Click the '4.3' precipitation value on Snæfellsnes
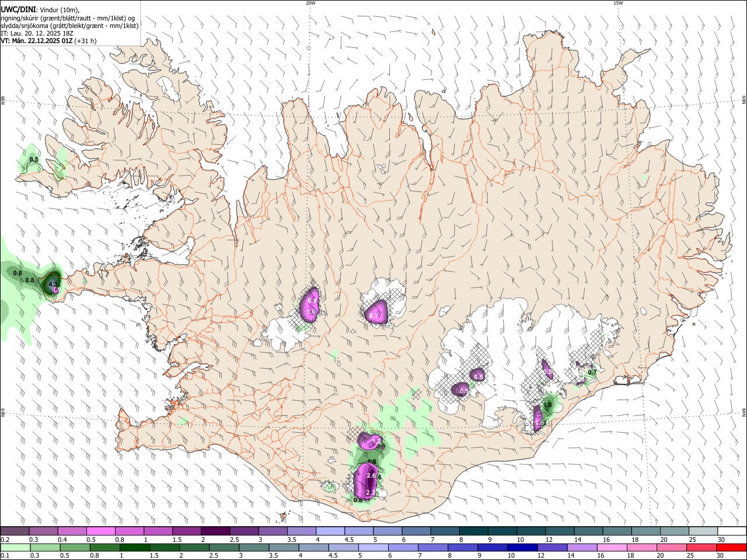 point(53,284)
